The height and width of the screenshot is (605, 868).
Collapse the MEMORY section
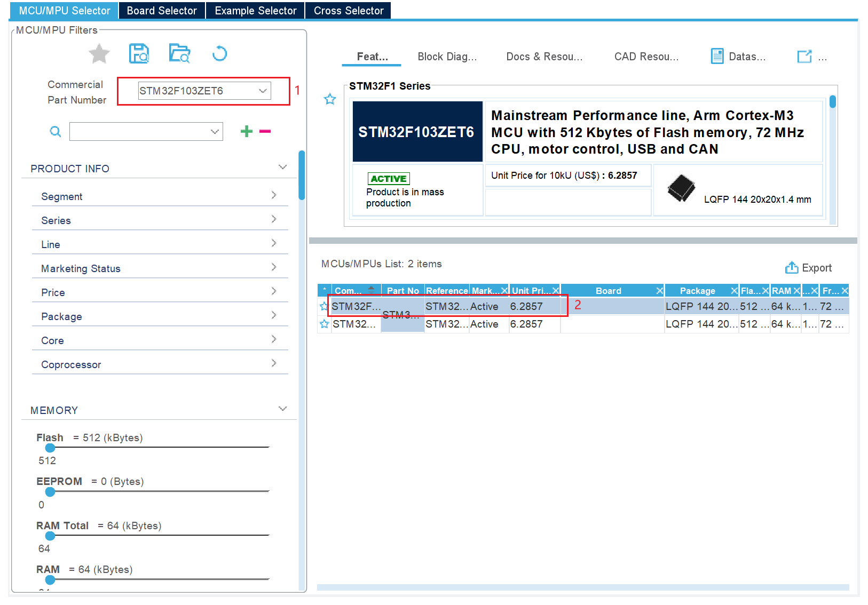tap(283, 409)
